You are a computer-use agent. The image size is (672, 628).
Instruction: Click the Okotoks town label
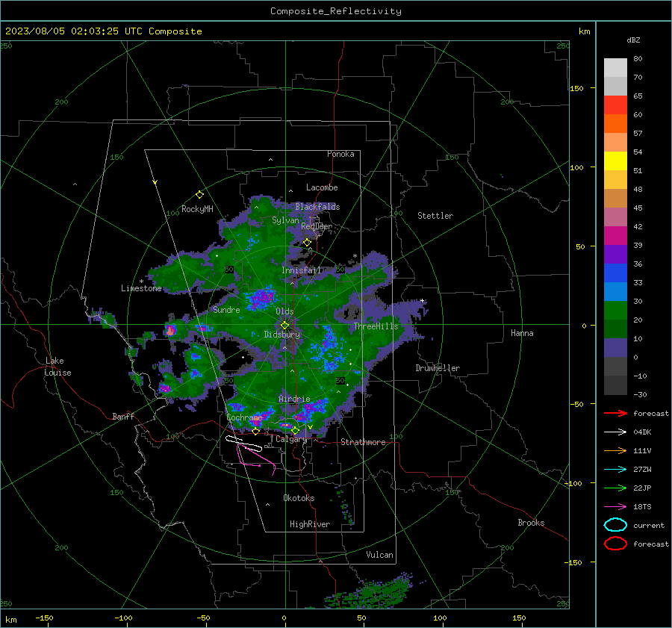[x=299, y=497]
